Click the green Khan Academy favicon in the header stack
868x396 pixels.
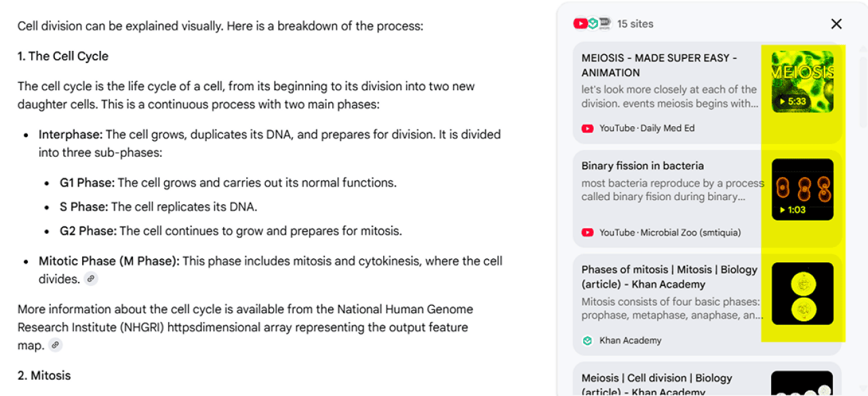point(592,23)
